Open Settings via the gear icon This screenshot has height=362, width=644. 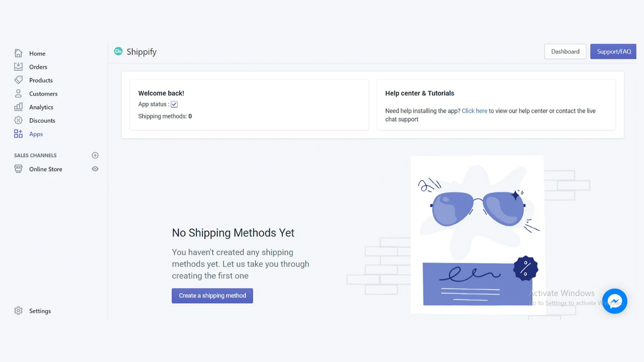pyautogui.click(x=19, y=311)
